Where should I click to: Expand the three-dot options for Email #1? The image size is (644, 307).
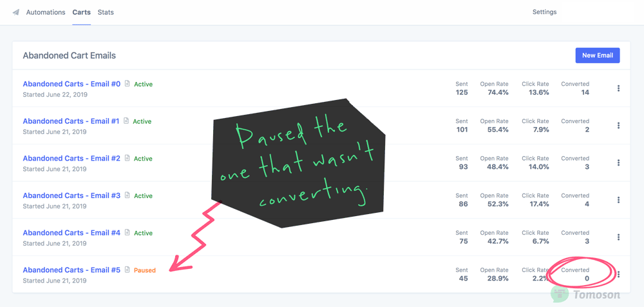click(x=618, y=125)
